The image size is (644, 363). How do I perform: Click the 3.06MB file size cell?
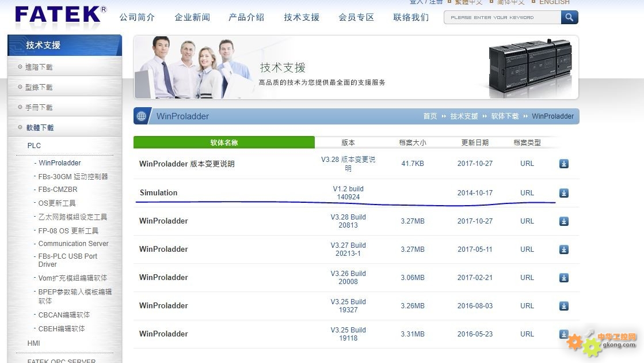coord(413,278)
